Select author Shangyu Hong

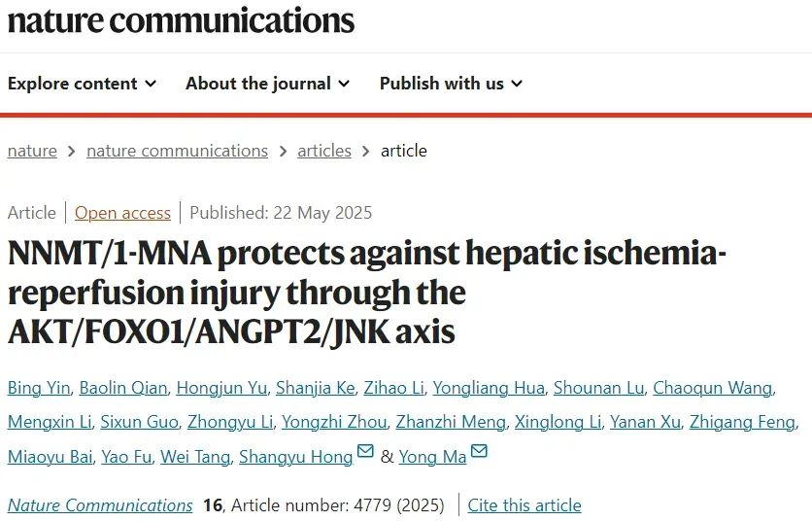295,456
